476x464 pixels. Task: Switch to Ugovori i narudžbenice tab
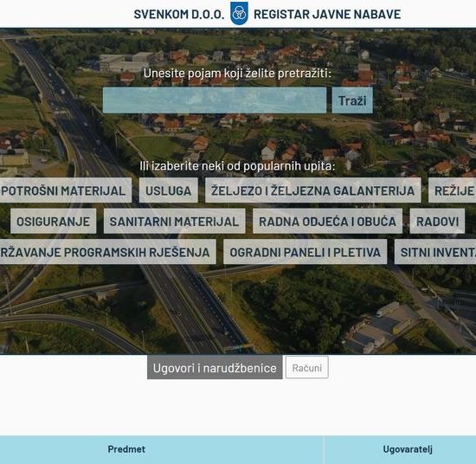(x=215, y=367)
